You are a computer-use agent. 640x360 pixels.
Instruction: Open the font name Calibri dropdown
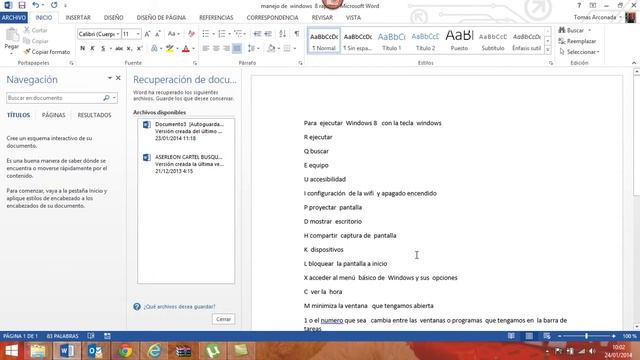pos(118,34)
